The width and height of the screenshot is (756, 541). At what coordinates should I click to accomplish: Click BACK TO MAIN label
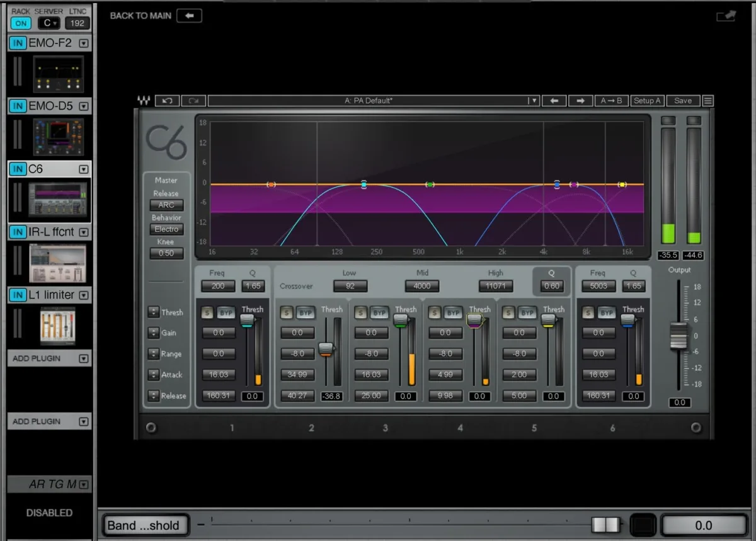pyautogui.click(x=140, y=16)
